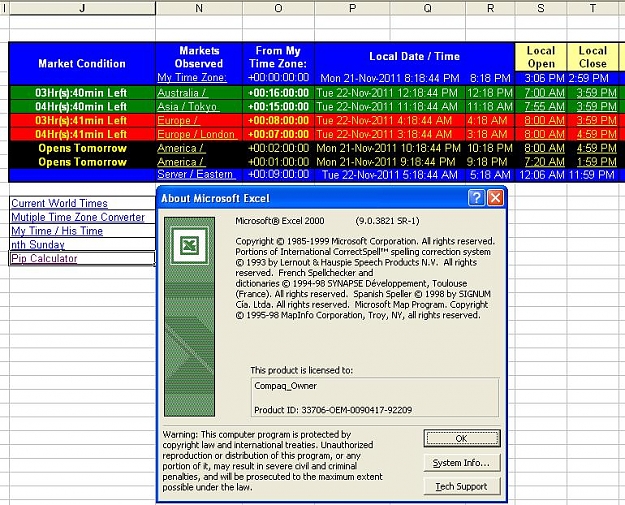Select cell Tue 22-Nov-2011 12:18:44 PM
625x505 pixels.
pyautogui.click(x=390, y=93)
